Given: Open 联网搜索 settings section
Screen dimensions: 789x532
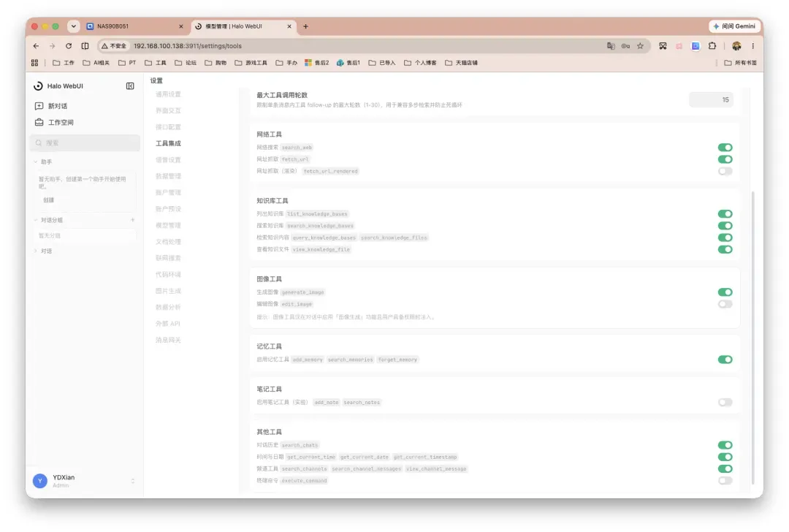Looking at the screenshot, I should pyautogui.click(x=168, y=258).
